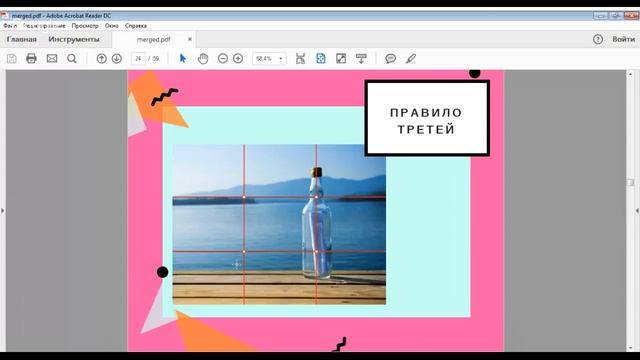Click the Войти sign-in button
This screenshot has height=360, width=640.
click(x=623, y=39)
